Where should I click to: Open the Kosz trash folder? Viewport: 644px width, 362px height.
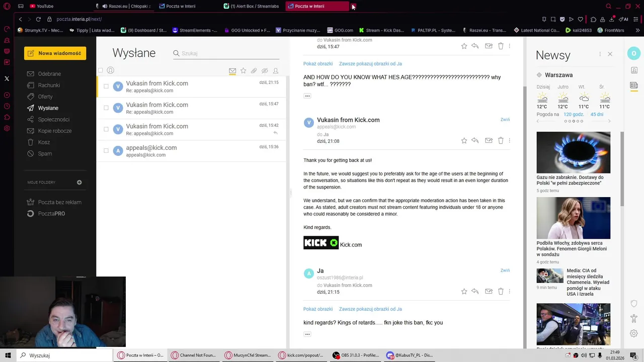click(44, 142)
